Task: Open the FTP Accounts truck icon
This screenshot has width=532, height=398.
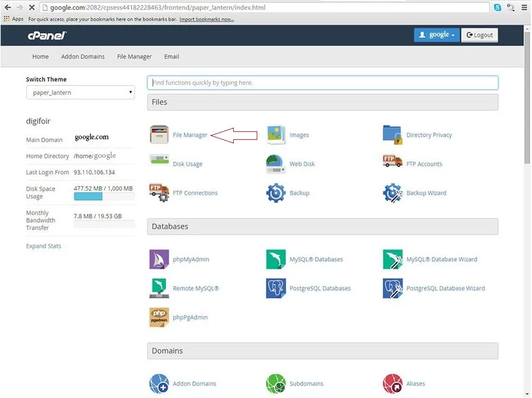Action: [x=393, y=162]
